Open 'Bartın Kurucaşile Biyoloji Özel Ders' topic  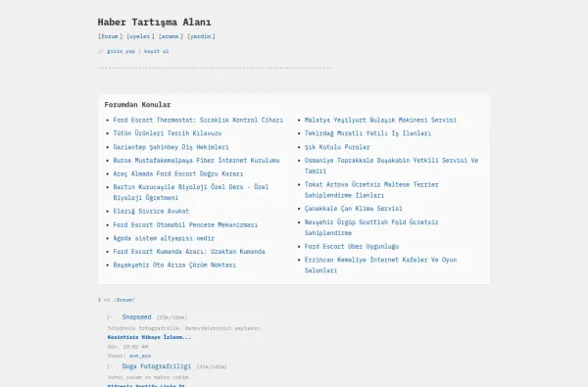[x=191, y=192]
